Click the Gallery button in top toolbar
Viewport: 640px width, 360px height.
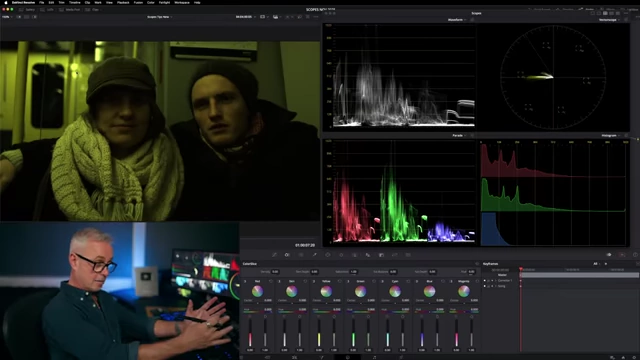coord(28,9)
